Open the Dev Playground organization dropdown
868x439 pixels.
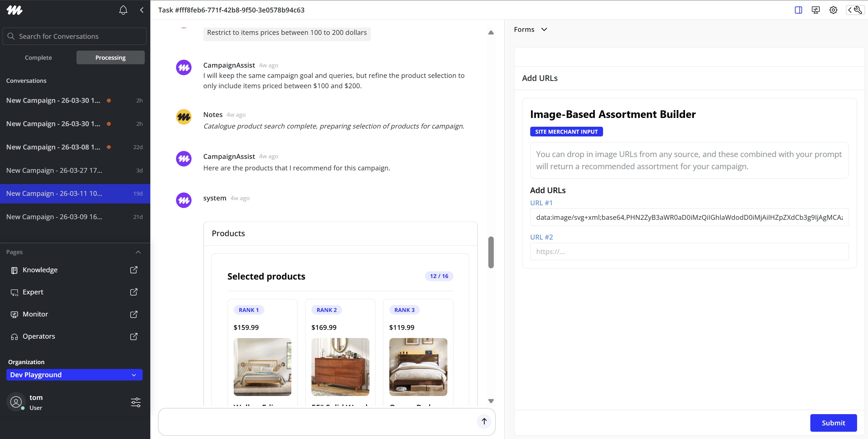[x=74, y=375]
